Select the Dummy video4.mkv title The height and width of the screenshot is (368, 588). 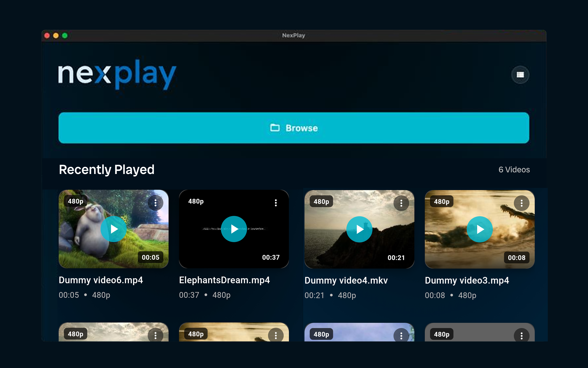coord(346,280)
